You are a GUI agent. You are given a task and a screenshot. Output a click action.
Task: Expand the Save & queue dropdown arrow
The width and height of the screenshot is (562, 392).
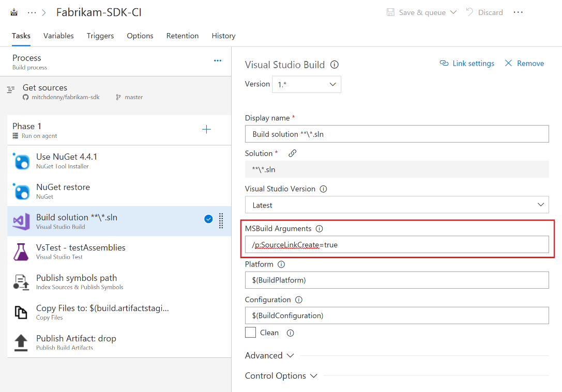tap(453, 12)
